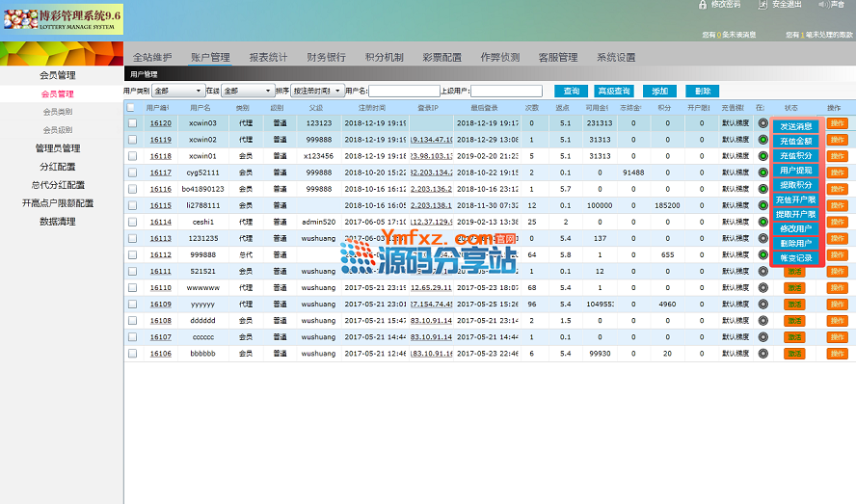
Task: Check the select-all checkbox in table header
Action: [x=131, y=107]
